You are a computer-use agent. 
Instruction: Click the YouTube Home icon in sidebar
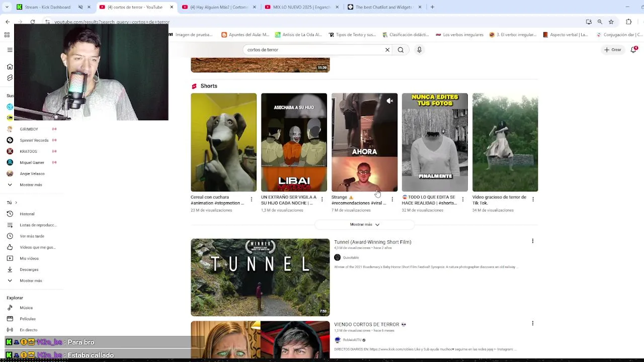point(10,66)
